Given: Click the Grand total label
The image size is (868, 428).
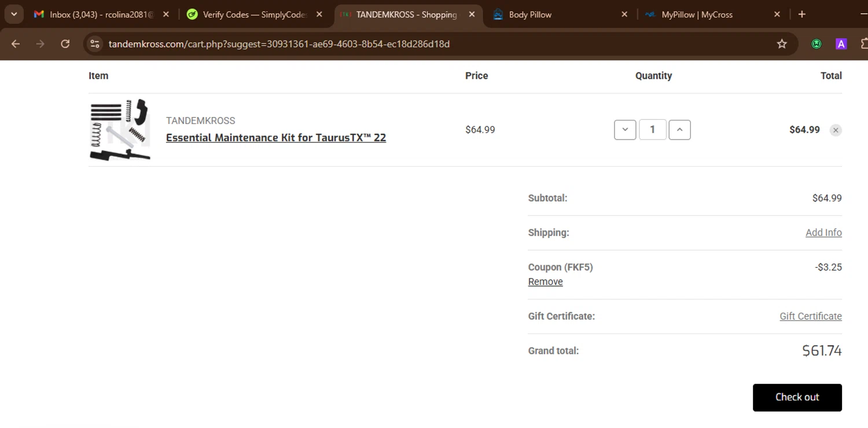Looking at the screenshot, I should point(553,351).
